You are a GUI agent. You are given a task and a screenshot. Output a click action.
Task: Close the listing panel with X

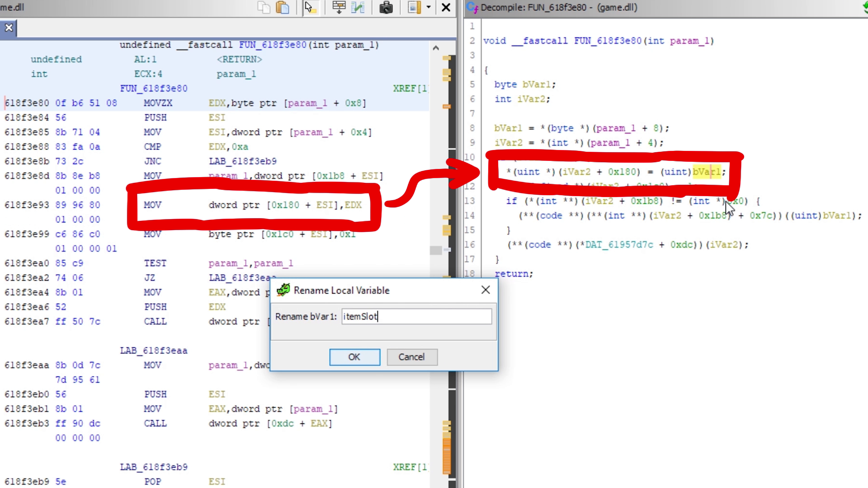(446, 8)
